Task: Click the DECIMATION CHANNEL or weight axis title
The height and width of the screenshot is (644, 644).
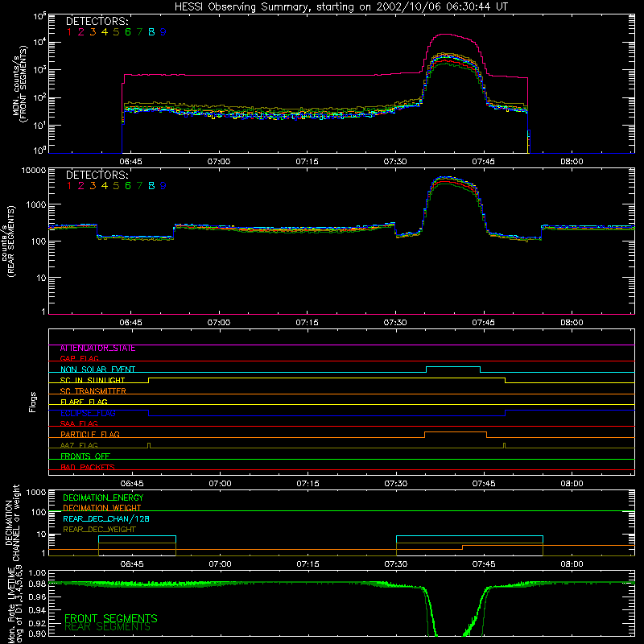Action: [x=12, y=522]
